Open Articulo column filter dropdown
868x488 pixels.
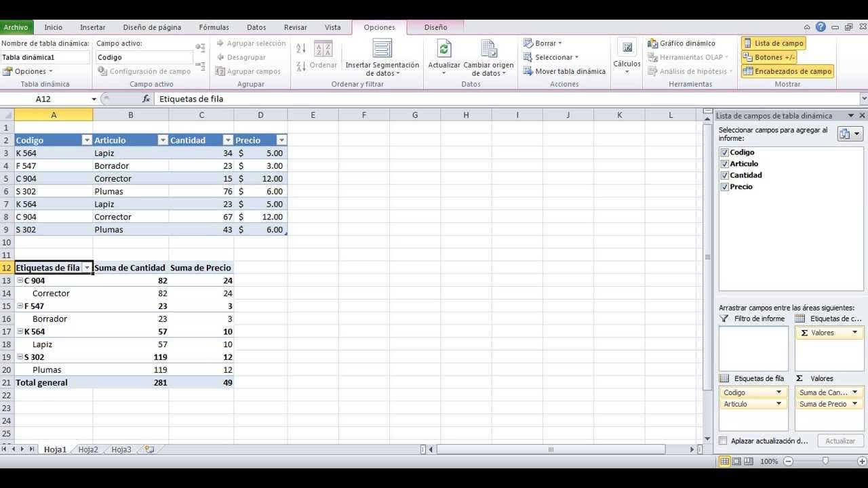pyautogui.click(x=163, y=140)
